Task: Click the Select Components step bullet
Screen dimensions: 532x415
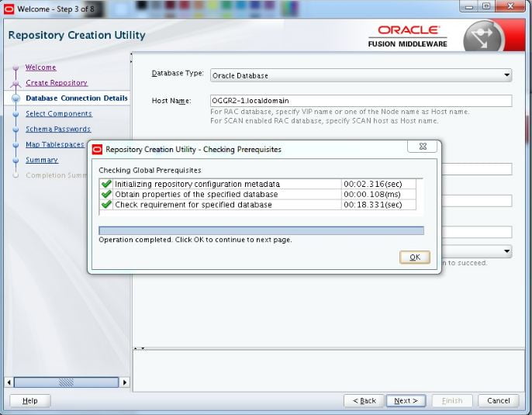Action: point(16,114)
